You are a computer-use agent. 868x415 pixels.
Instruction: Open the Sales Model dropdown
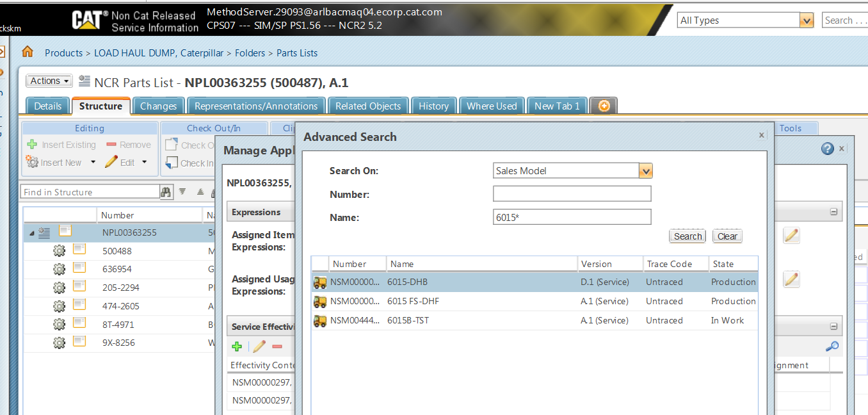pos(646,171)
